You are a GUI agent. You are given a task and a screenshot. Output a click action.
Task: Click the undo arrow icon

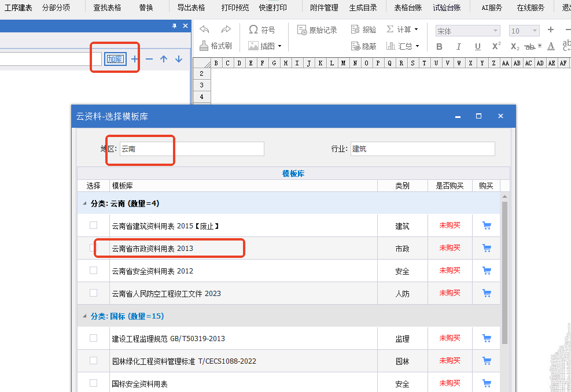[205, 29]
